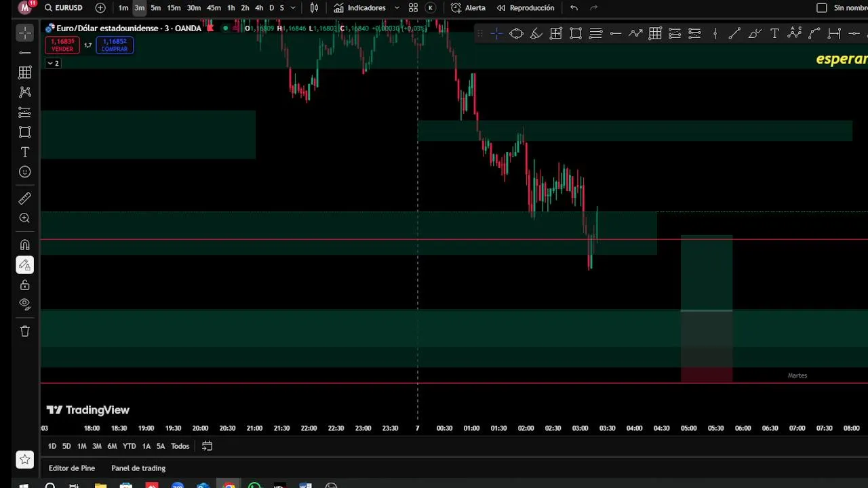Select the Text tool in left sidebar

(x=25, y=152)
